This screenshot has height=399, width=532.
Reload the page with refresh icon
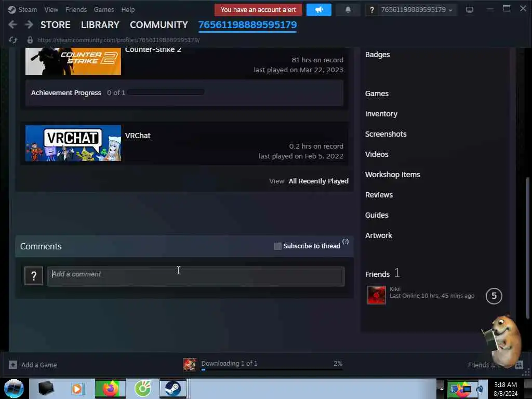tap(13, 40)
